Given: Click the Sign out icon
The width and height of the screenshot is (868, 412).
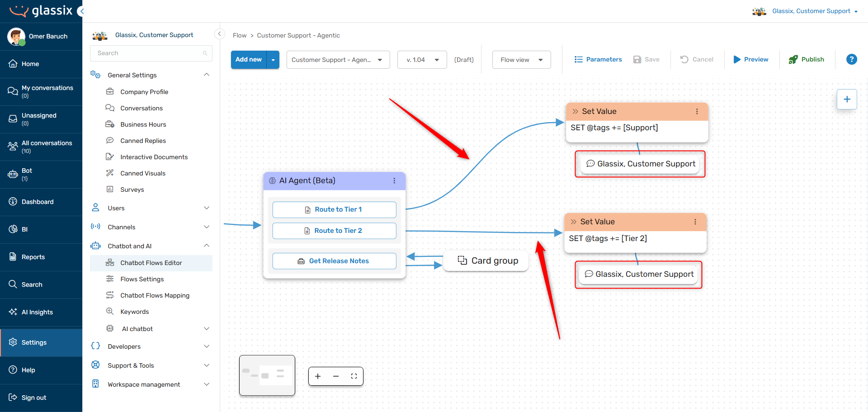Looking at the screenshot, I should tap(13, 398).
